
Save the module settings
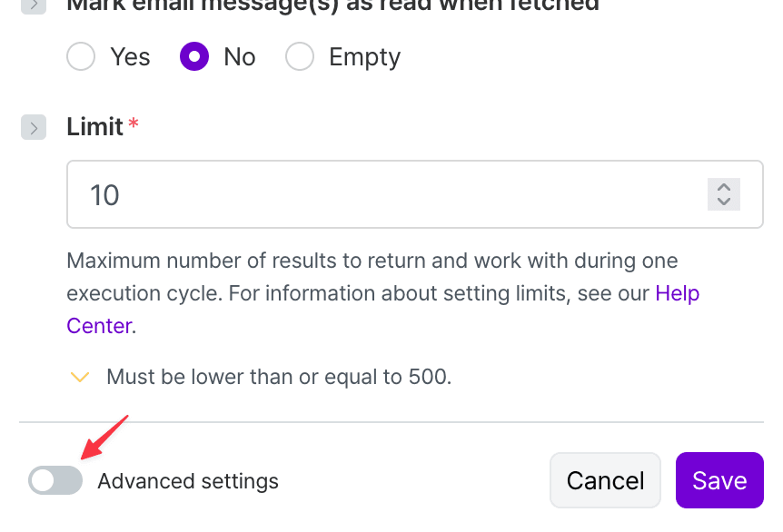tap(719, 480)
